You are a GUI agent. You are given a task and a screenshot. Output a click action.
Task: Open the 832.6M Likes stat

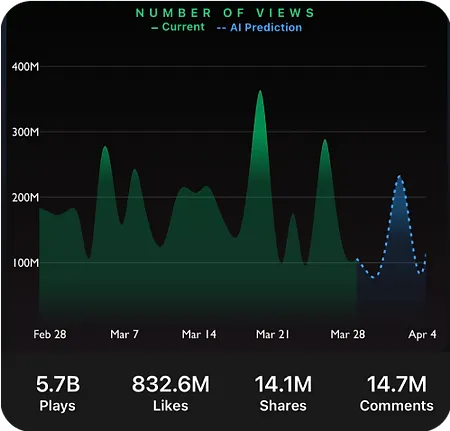click(x=170, y=393)
